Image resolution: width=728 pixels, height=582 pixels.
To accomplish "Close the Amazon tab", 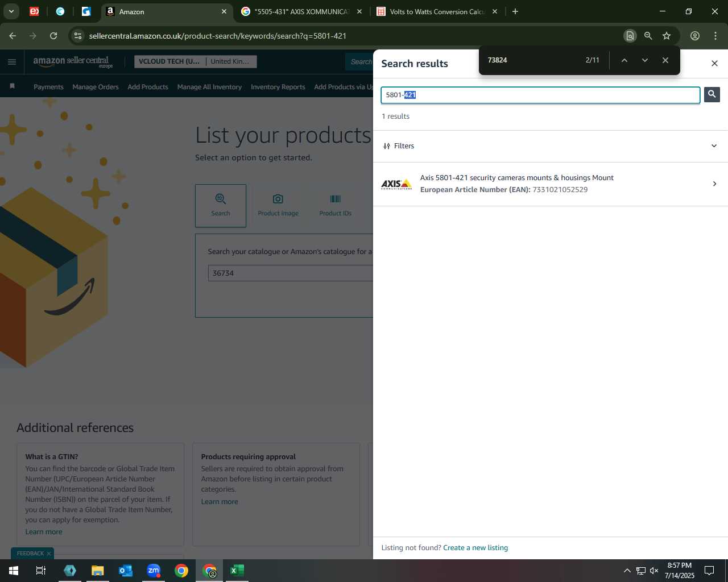I will coord(224,11).
